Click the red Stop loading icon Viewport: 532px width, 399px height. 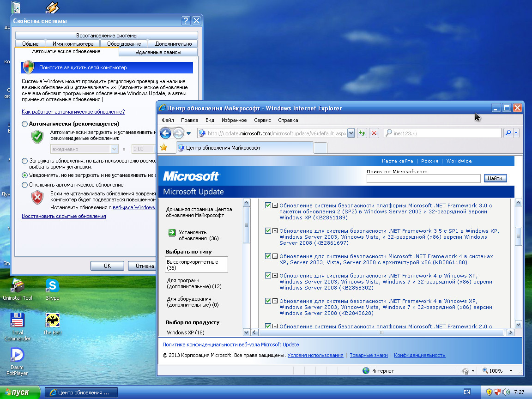374,133
